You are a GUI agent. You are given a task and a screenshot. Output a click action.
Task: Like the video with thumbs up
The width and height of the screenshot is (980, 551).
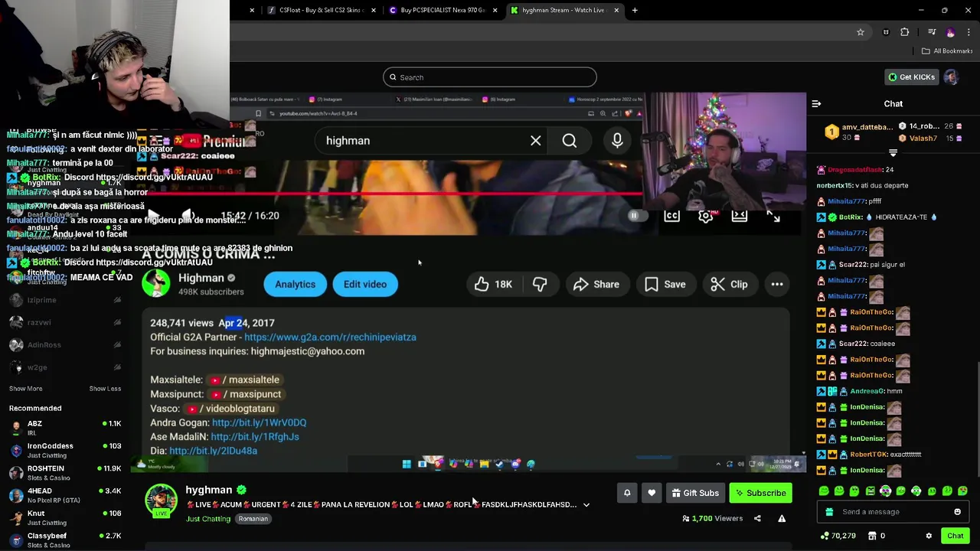[493, 284]
